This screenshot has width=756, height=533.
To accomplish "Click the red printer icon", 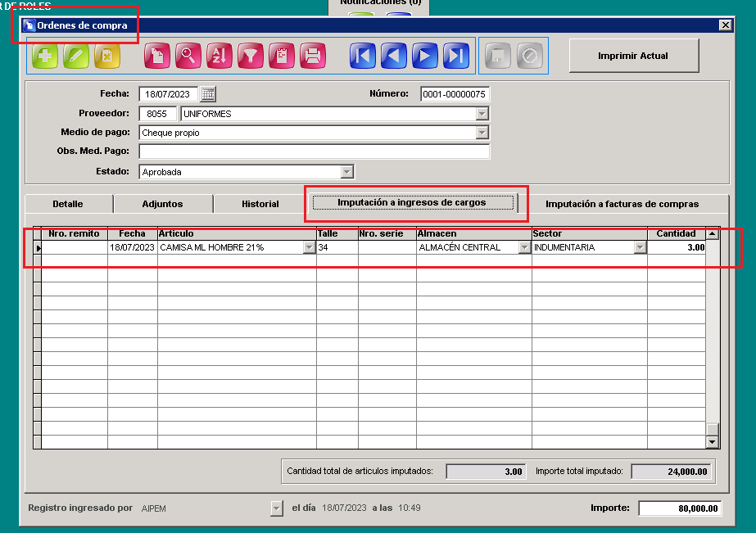I will 313,56.
